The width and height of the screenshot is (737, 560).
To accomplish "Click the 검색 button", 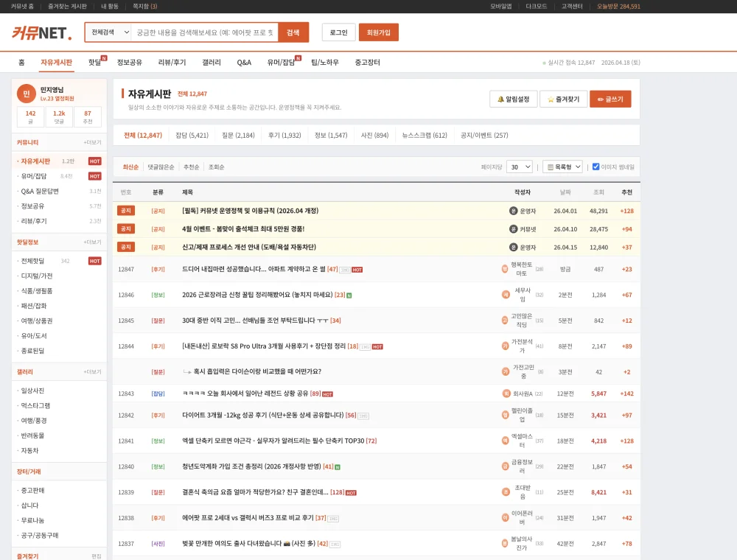I will 293,32.
